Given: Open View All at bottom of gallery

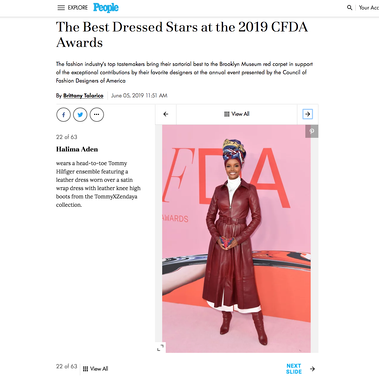Looking at the screenshot, I should click(95, 369).
